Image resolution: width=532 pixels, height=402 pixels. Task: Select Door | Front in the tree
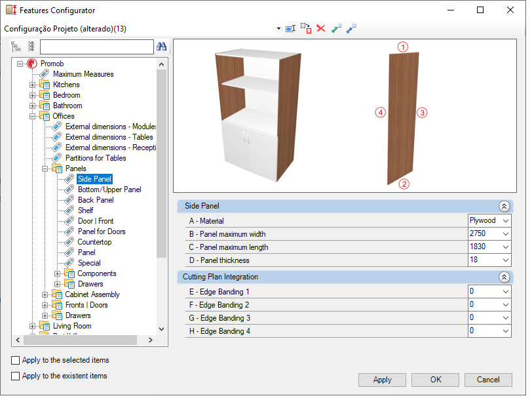96,221
